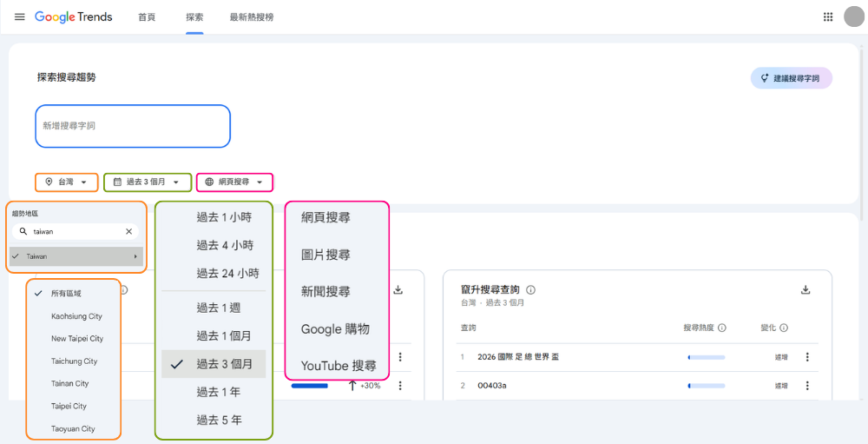Open 最新熱搜榜 tab

252,17
